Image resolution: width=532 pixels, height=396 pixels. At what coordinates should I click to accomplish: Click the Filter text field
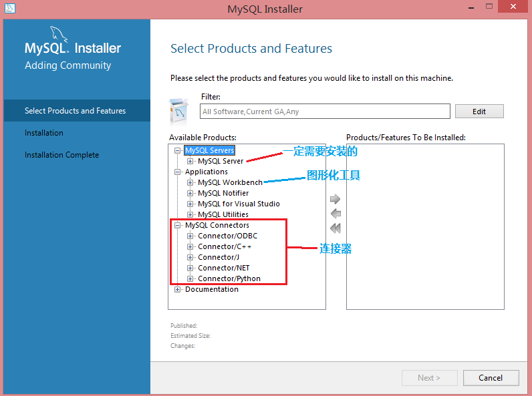(325, 112)
